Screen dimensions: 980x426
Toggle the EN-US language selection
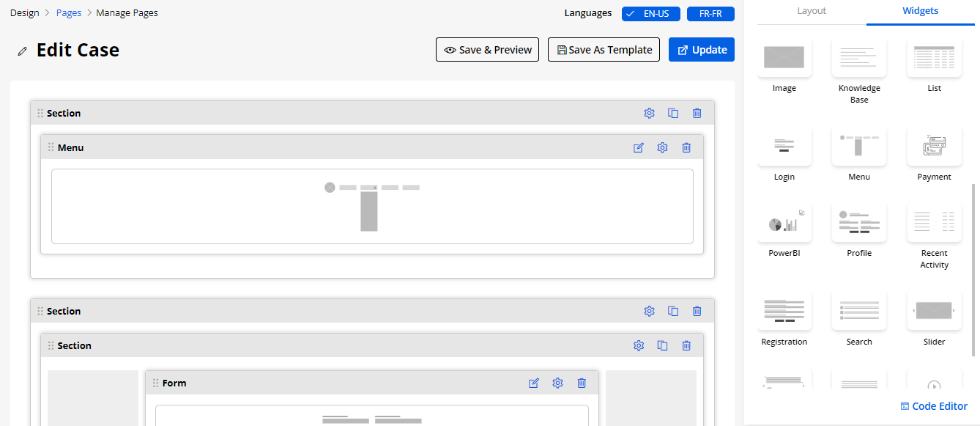(651, 14)
